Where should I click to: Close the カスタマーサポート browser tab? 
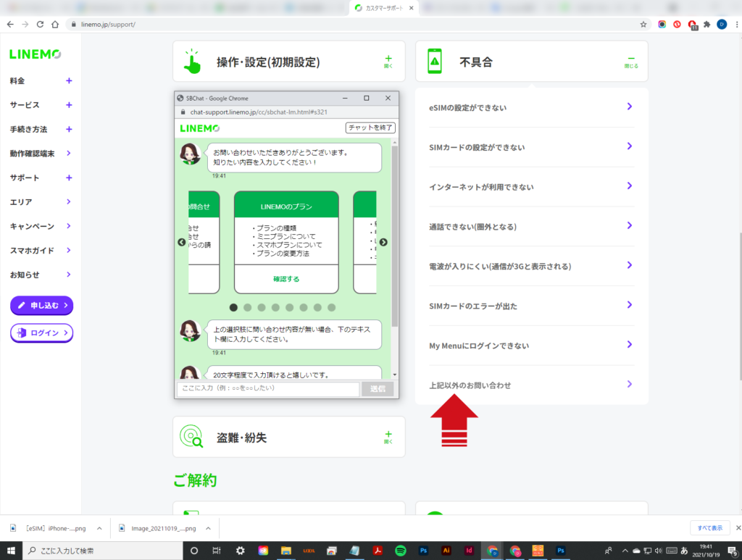(x=412, y=8)
